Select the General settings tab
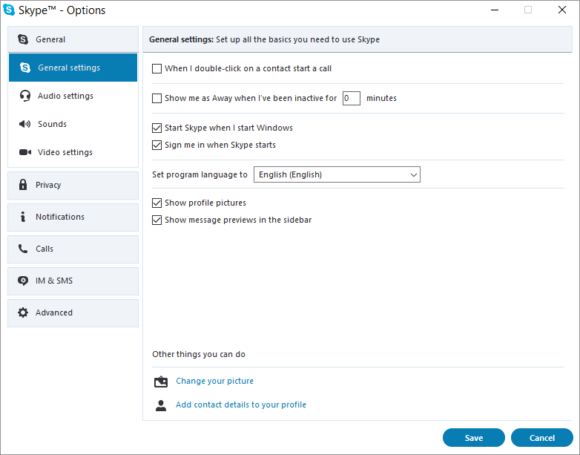 point(73,68)
